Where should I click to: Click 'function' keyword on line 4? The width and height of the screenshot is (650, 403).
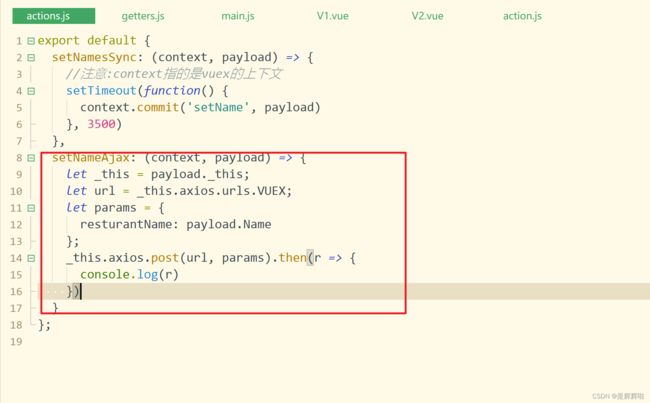tap(172, 90)
